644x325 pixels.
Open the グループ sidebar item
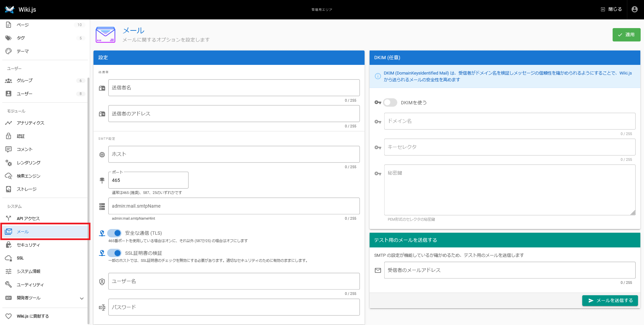point(45,81)
